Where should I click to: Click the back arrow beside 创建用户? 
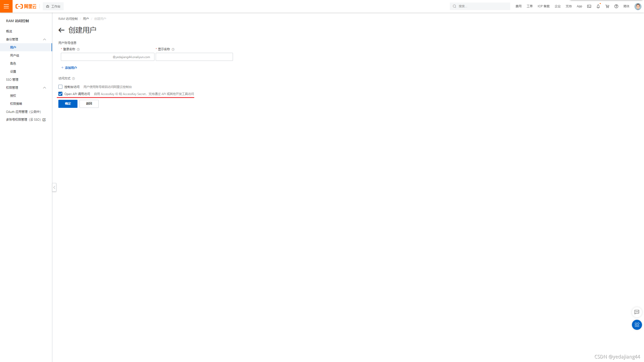[x=61, y=30]
